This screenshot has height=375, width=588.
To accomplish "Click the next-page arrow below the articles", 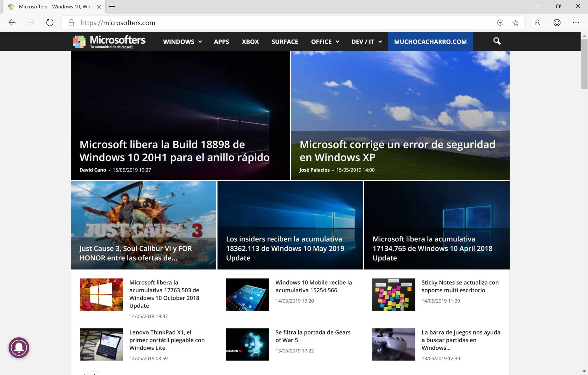I will [x=95, y=374].
